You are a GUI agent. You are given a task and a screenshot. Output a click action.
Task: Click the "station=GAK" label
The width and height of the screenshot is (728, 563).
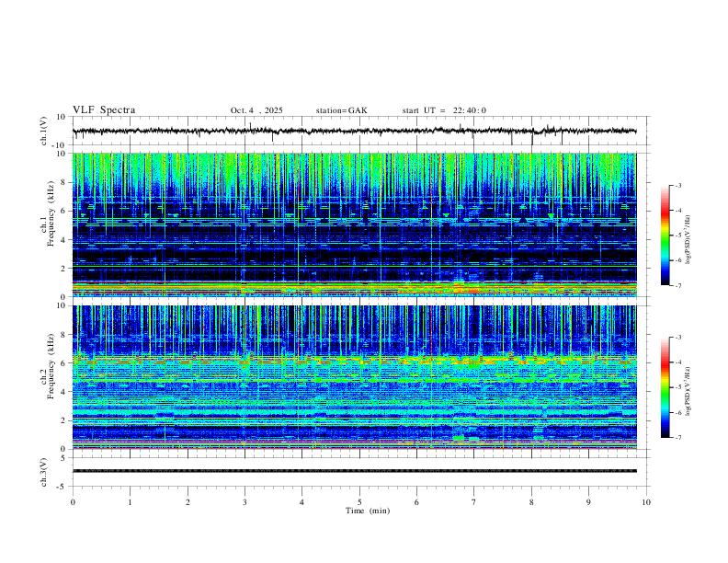[x=341, y=110]
